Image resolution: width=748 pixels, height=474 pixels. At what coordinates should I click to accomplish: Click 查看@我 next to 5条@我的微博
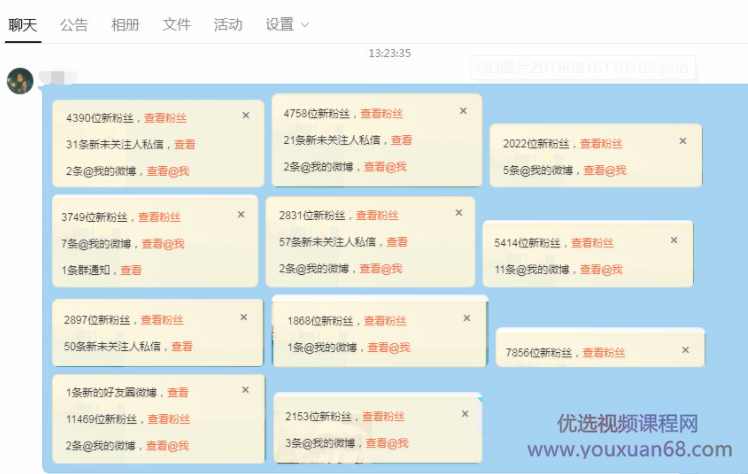pos(605,170)
